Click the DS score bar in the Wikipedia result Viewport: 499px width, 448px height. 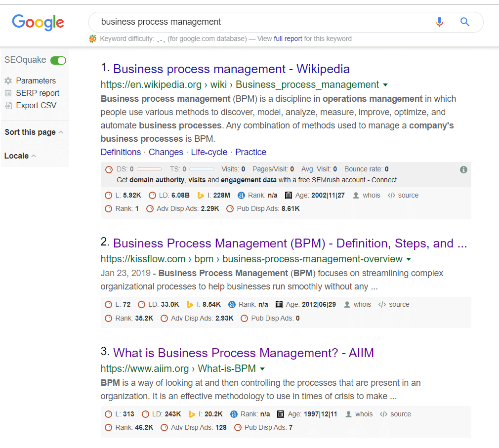coord(149,169)
